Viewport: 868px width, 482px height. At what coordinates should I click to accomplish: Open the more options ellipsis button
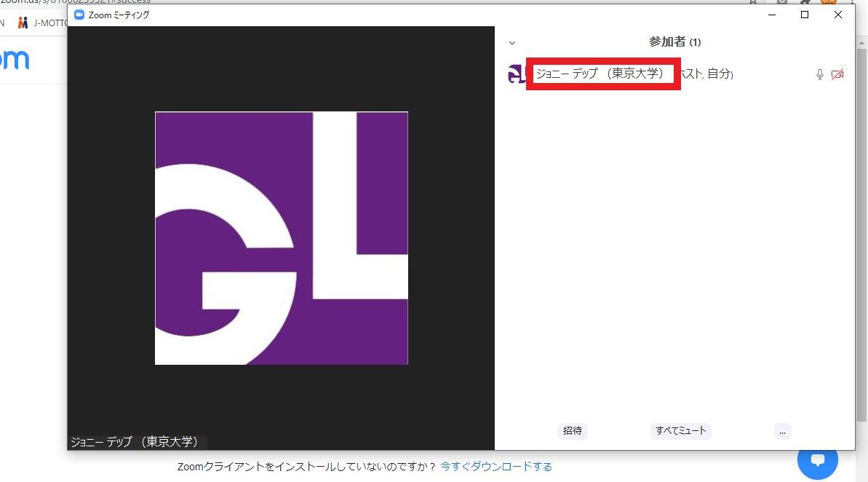pyautogui.click(x=782, y=432)
